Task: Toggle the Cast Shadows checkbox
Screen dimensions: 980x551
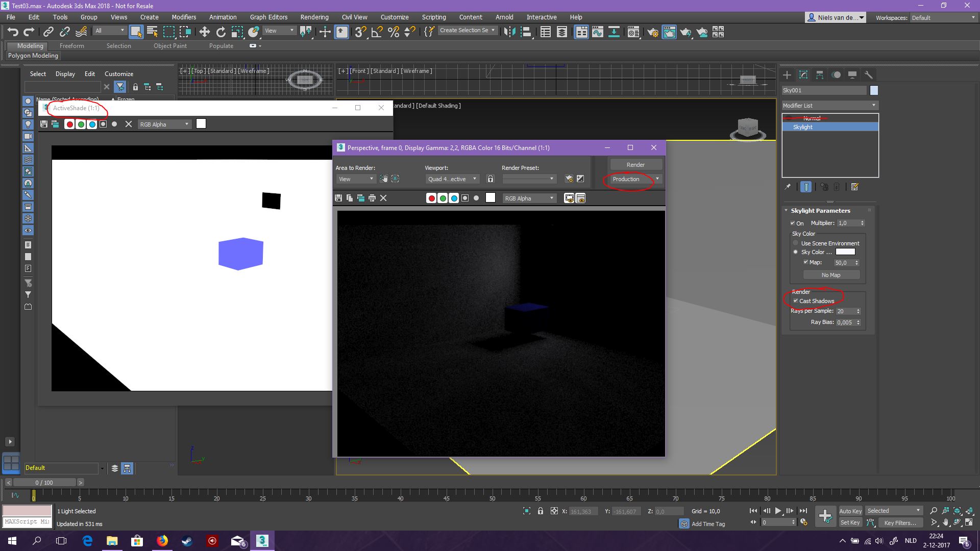Action: pyautogui.click(x=796, y=301)
